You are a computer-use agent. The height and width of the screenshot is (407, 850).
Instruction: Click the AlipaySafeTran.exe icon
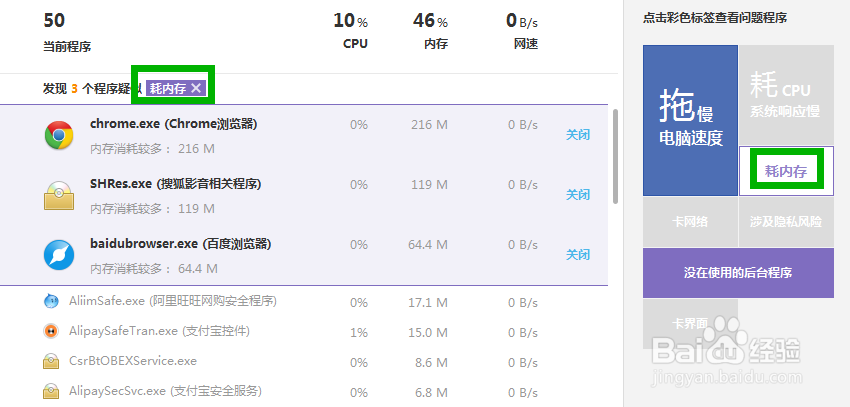point(51,331)
